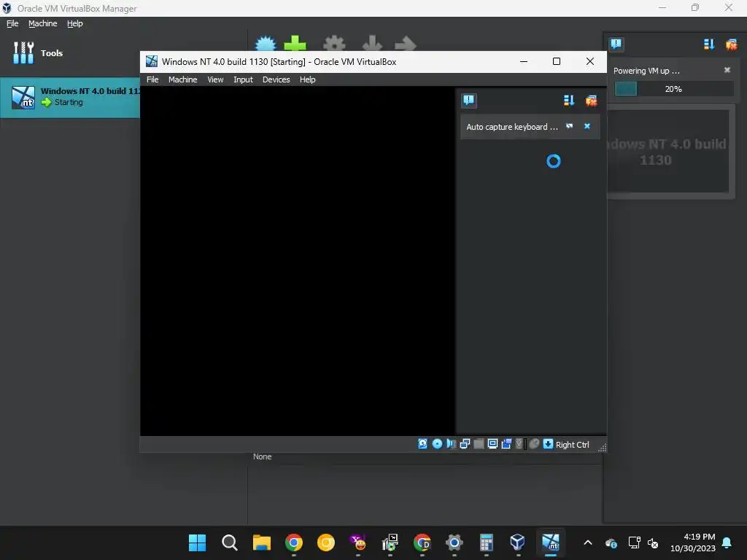Click keyboard capture down-arrow indicator
Screen dimensions: 747x560
point(548,444)
